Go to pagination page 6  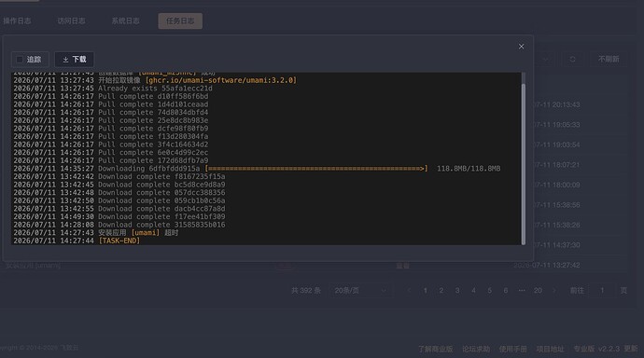pyautogui.click(x=506, y=290)
